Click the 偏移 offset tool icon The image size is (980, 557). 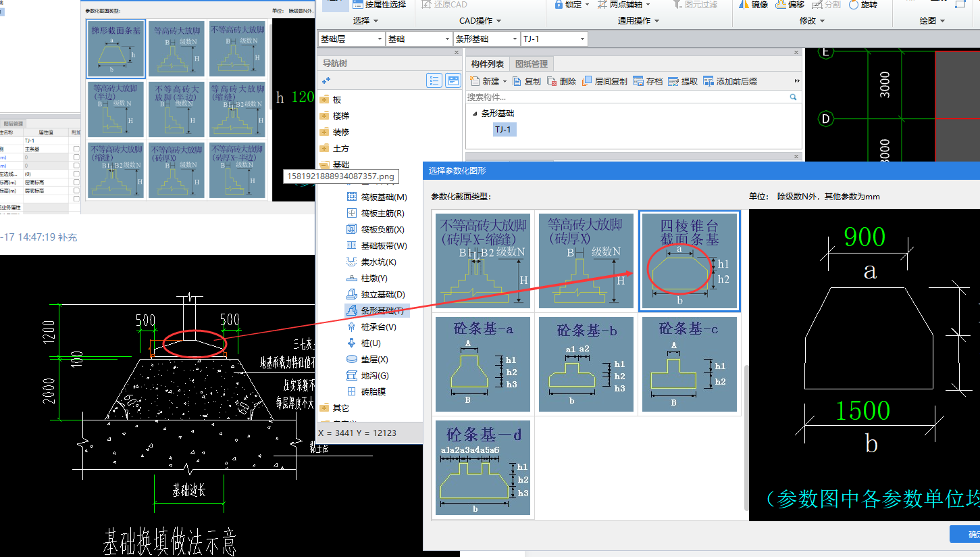pyautogui.click(x=780, y=5)
